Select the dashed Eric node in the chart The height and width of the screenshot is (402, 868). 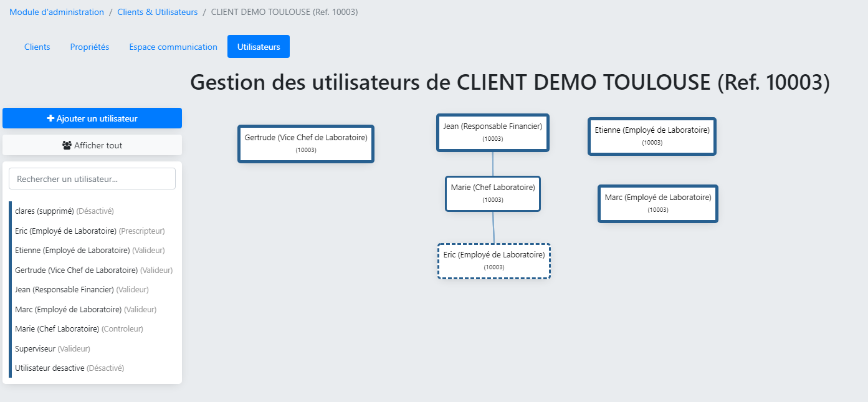pyautogui.click(x=494, y=261)
